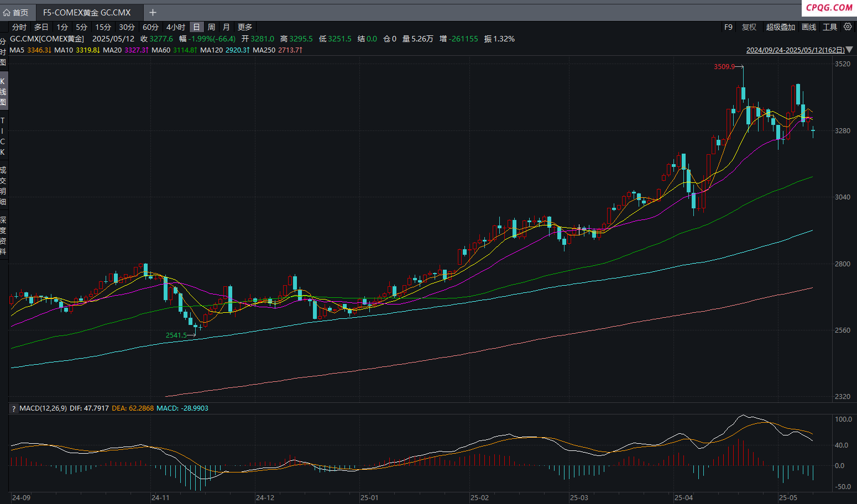The width and height of the screenshot is (857, 504).
Task: Switch to 分时 intraday period
Action: pyautogui.click(x=19, y=27)
